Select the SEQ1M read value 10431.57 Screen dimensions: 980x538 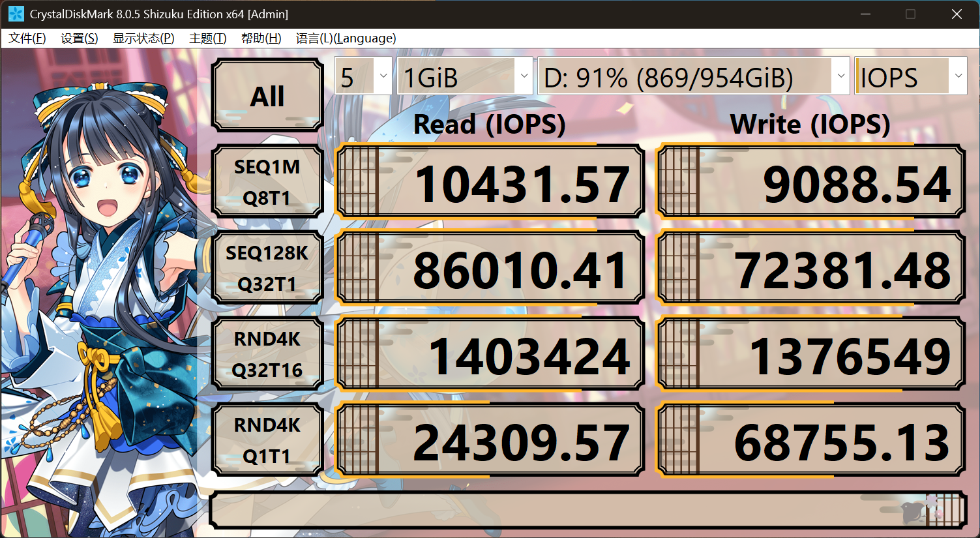point(490,182)
